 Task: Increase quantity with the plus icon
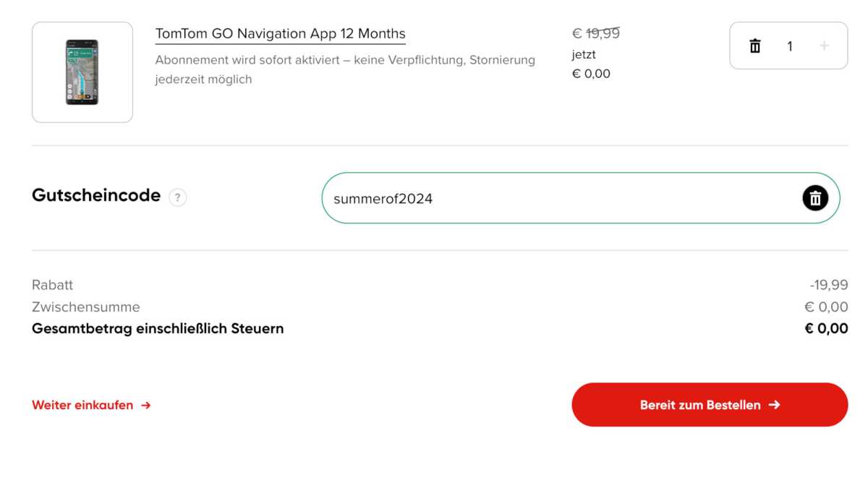(824, 46)
